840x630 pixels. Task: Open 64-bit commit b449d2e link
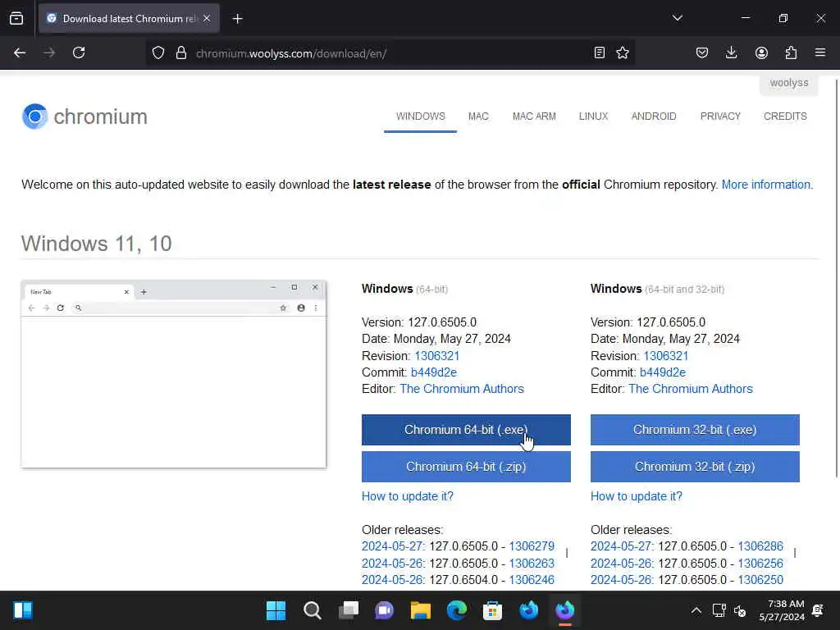(x=434, y=372)
